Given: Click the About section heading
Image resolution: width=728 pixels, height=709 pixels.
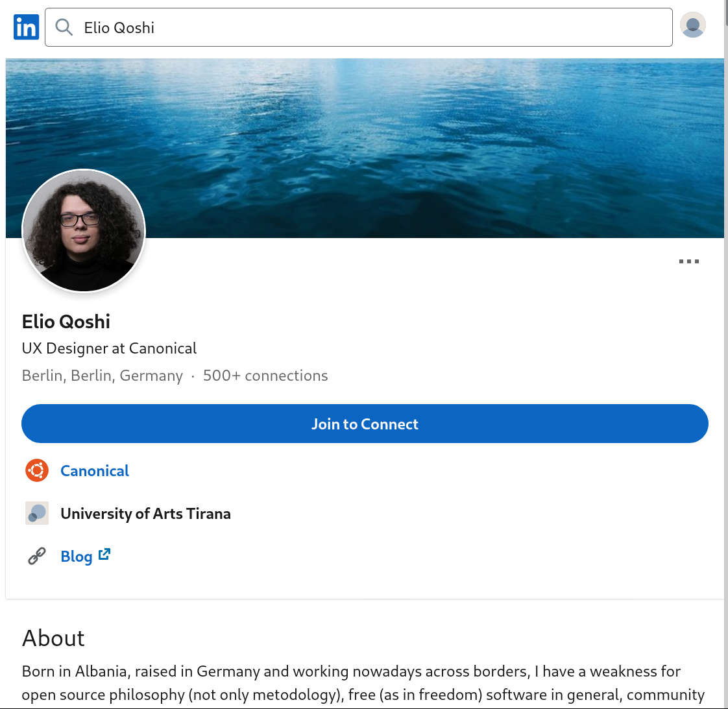Looking at the screenshot, I should tap(53, 638).
